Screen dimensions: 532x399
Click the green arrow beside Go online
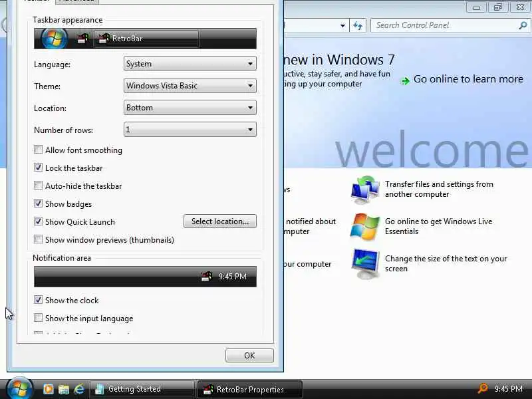(x=405, y=80)
